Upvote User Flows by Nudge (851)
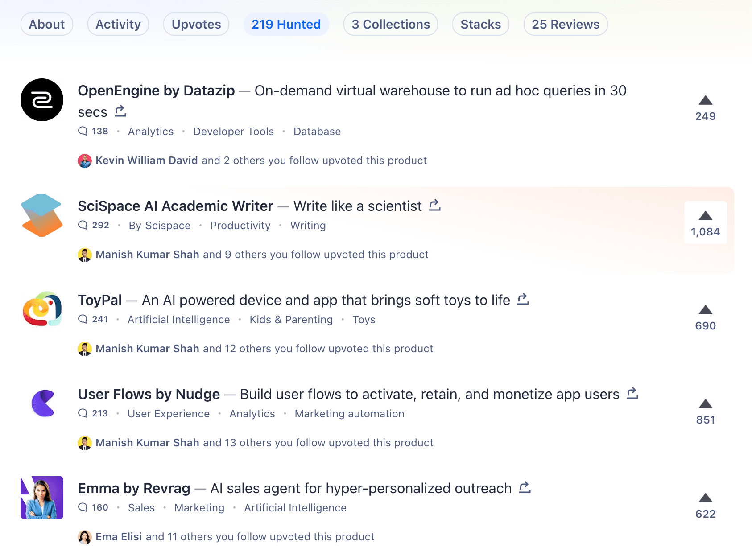This screenshot has width=752, height=560. click(x=706, y=412)
